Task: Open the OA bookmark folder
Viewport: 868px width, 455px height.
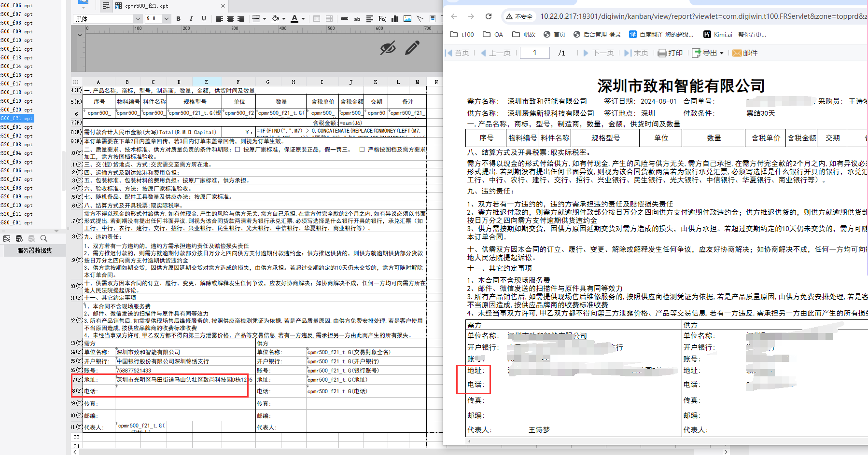Action: [x=493, y=34]
